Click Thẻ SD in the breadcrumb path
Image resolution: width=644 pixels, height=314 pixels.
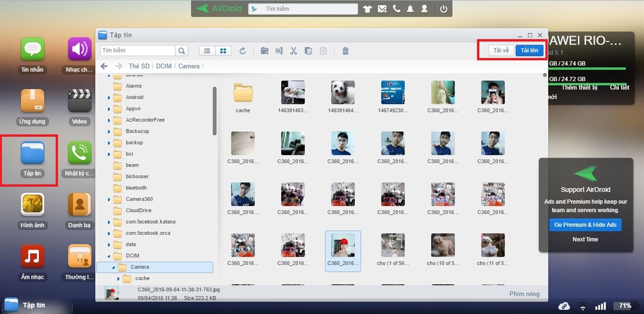pos(139,66)
